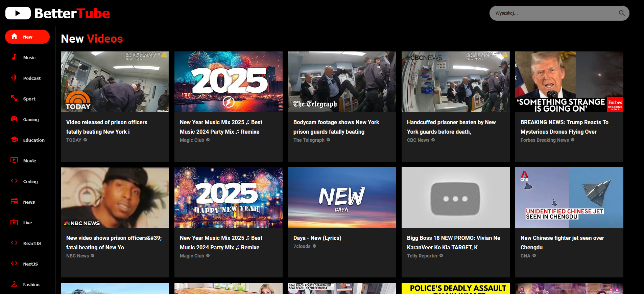The width and height of the screenshot is (644, 294).
Task: Open Magic Club channel under first 2025 mix
Action: click(192, 140)
